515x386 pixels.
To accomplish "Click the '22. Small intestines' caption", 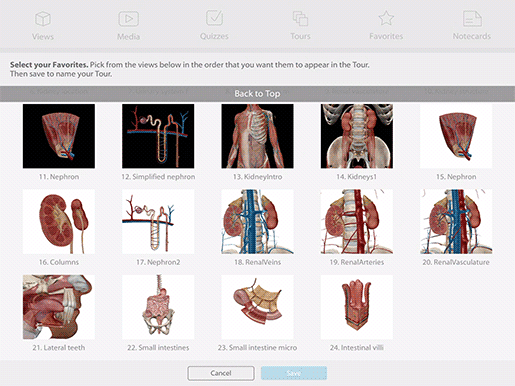I will (158, 347).
